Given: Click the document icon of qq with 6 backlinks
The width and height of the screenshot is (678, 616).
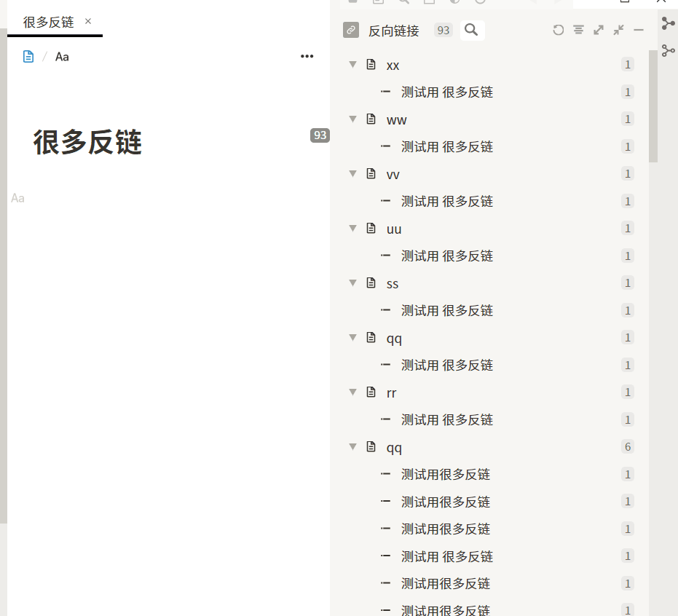Looking at the screenshot, I should [371, 446].
